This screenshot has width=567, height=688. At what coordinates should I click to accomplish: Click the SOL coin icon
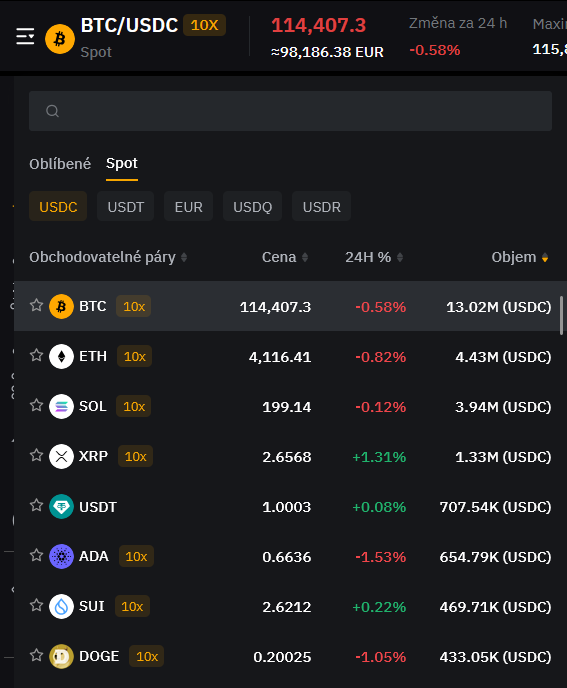[x=61, y=406]
